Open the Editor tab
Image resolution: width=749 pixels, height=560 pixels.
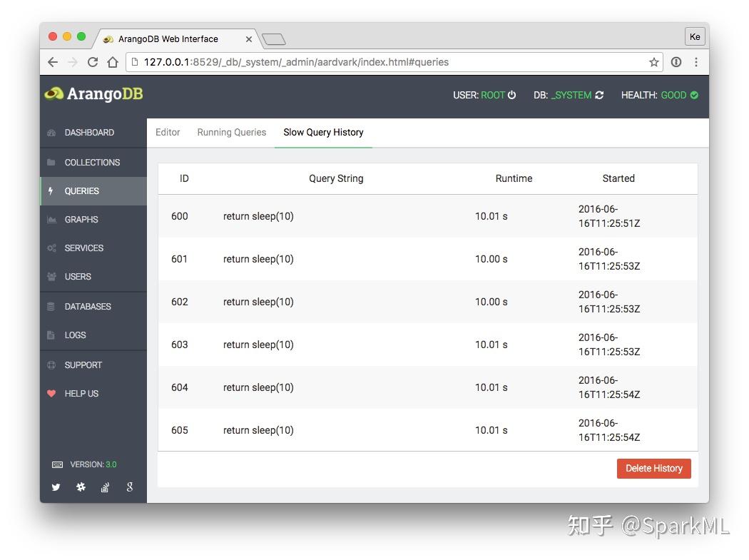click(168, 132)
